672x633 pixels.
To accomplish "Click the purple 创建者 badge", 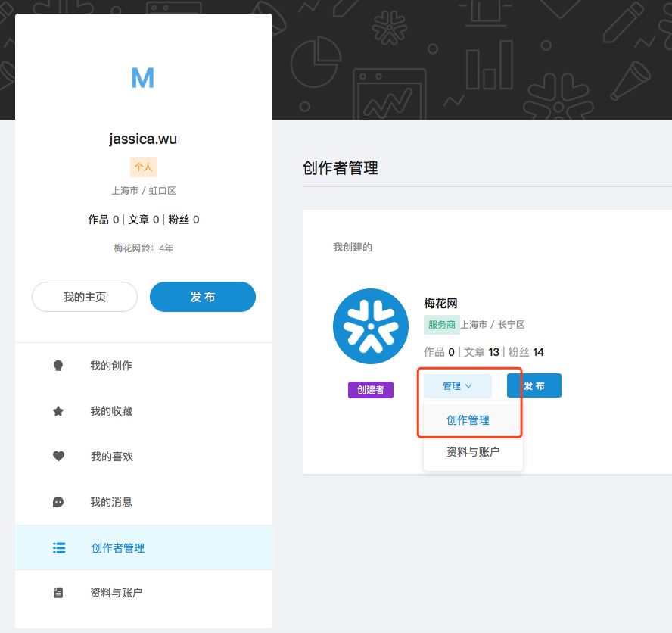I will (x=371, y=390).
